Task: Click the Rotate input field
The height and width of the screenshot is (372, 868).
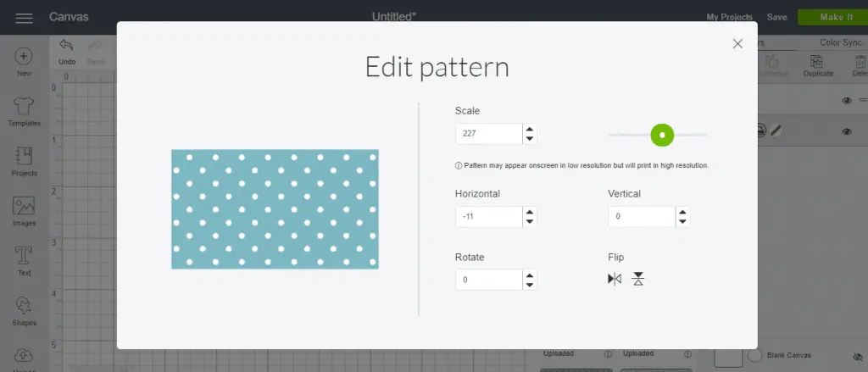Action: [489, 280]
